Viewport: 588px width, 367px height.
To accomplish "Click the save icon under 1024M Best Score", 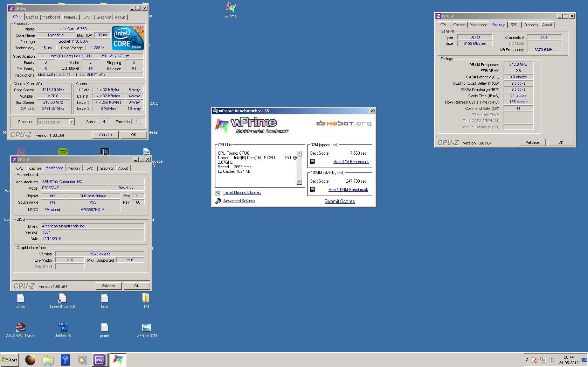I will tap(313, 190).
